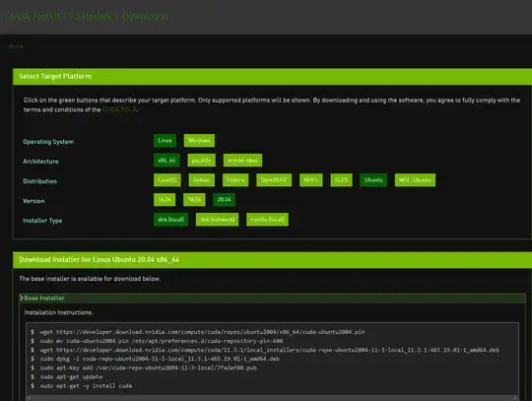
Task: Open the CUDA EULA link
Action: (x=119, y=109)
